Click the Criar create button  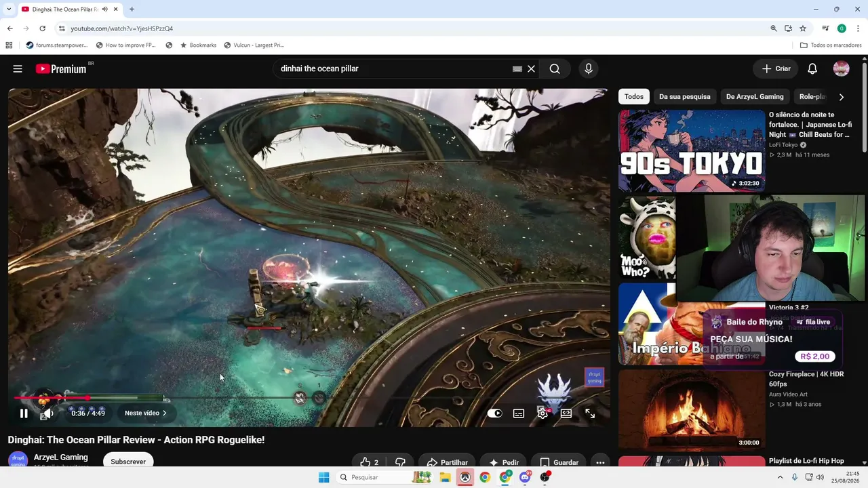point(776,68)
